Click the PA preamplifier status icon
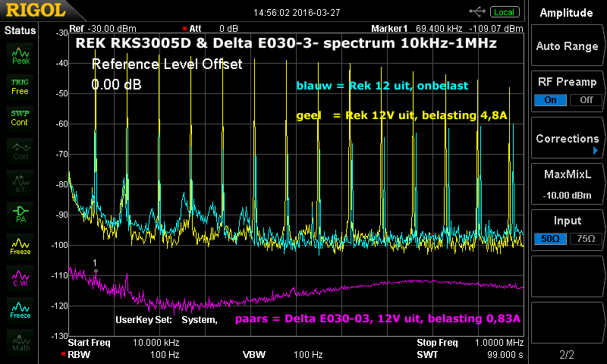This screenshot has width=607, height=364. 20,215
